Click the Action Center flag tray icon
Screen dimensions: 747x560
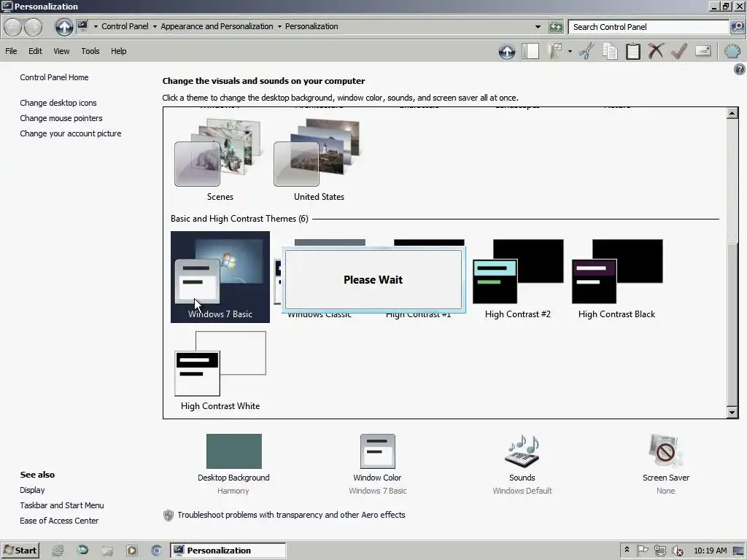point(642,551)
